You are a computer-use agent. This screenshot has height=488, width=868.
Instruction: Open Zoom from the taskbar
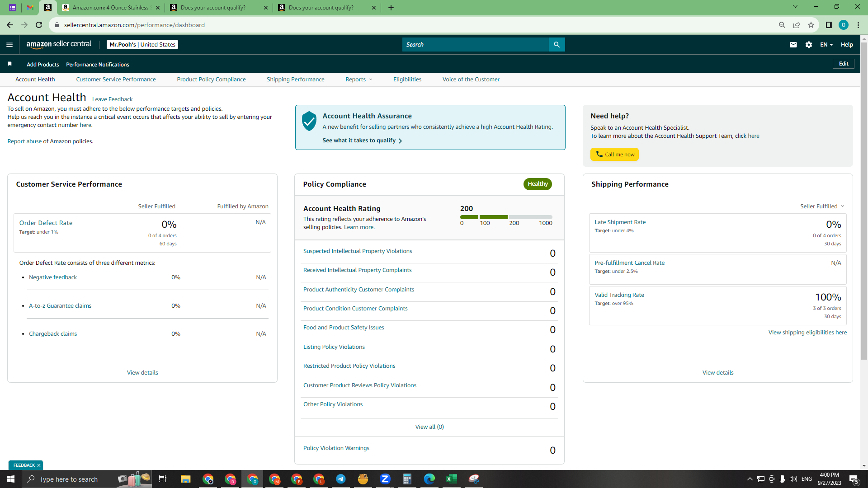pyautogui.click(x=385, y=479)
